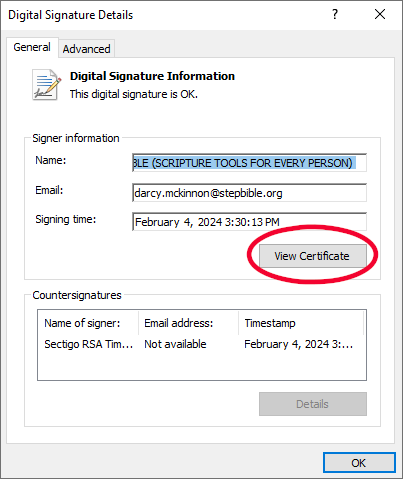The height and width of the screenshot is (479, 403).
Task: Click the signer Name text field
Action: click(x=249, y=163)
